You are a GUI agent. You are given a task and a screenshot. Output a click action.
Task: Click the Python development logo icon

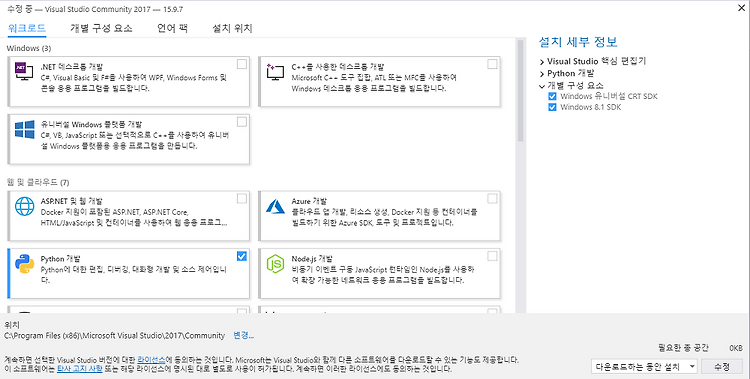click(x=24, y=264)
